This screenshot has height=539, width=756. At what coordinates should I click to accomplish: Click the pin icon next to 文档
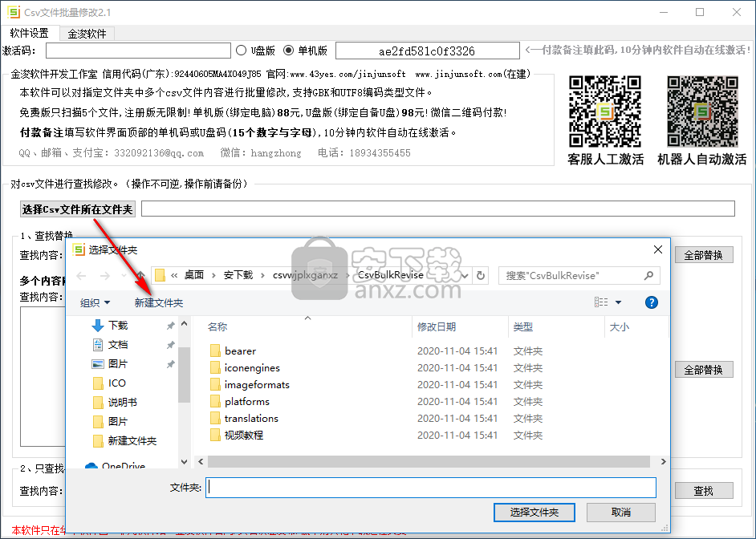(170, 346)
